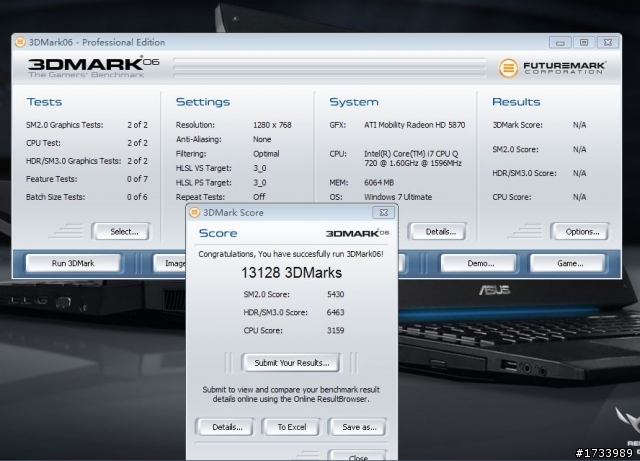Screen dimensions: 640x461
Task: Click the 3DMark Score dialog title icon
Action: [195, 212]
